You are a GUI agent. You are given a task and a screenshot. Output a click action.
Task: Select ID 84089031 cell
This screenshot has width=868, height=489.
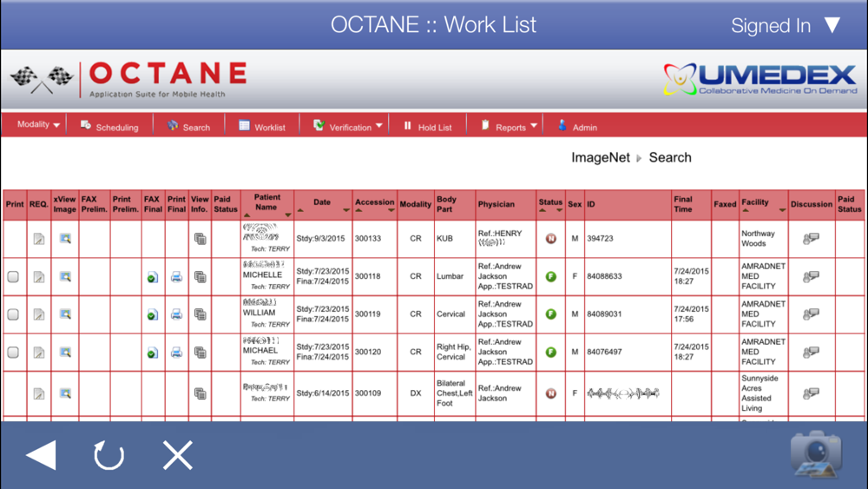tap(628, 314)
